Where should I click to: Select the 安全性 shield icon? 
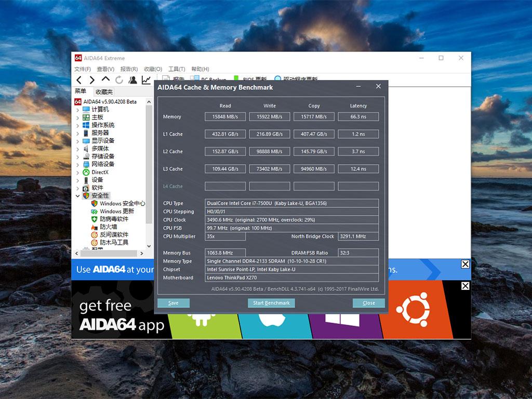tap(86, 195)
